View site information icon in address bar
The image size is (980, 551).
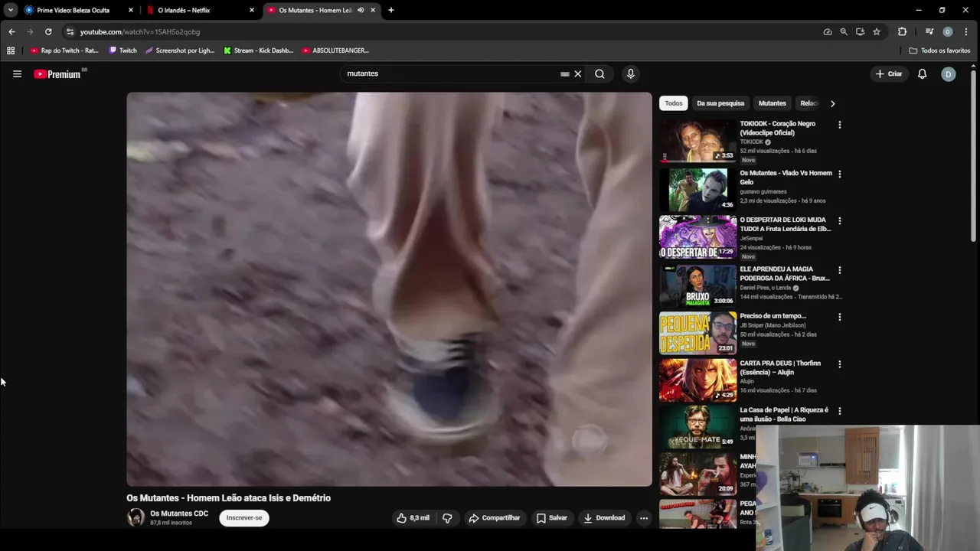70,31
